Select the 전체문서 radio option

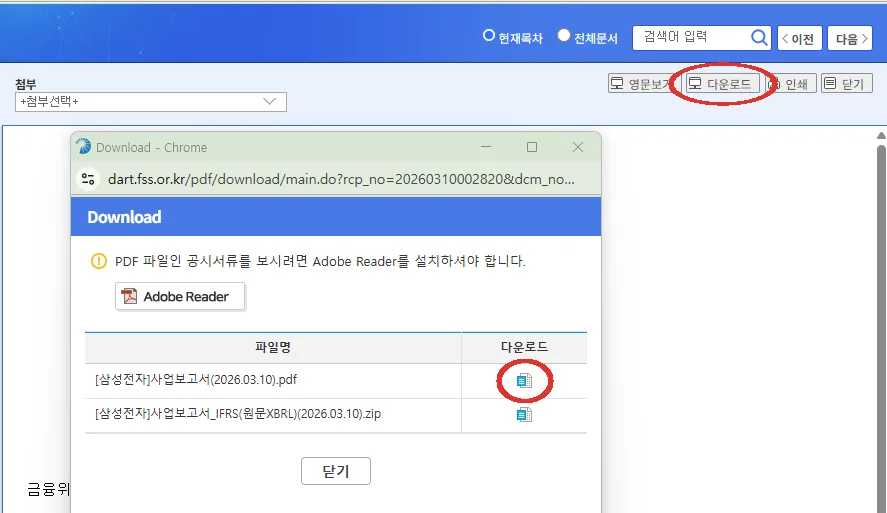[x=563, y=36]
